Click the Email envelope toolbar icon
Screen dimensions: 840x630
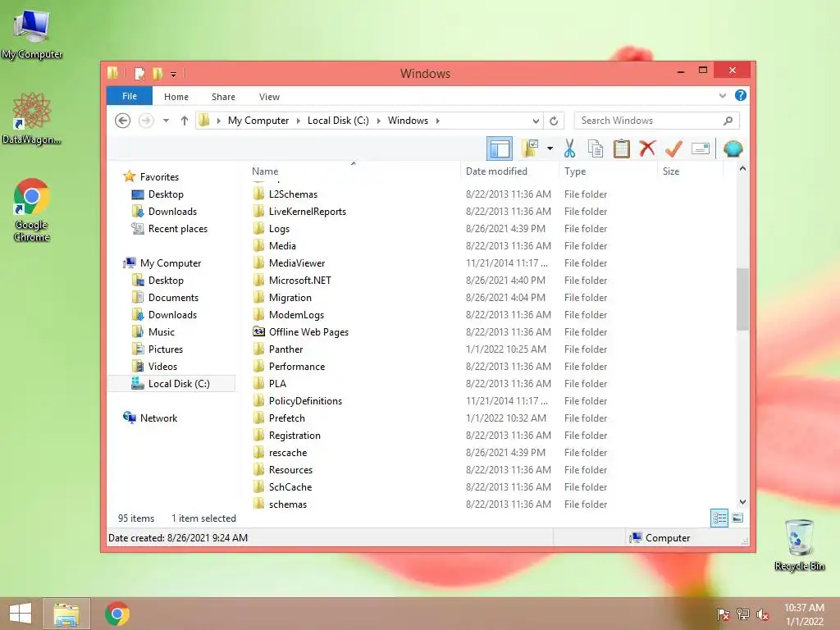pyautogui.click(x=701, y=148)
